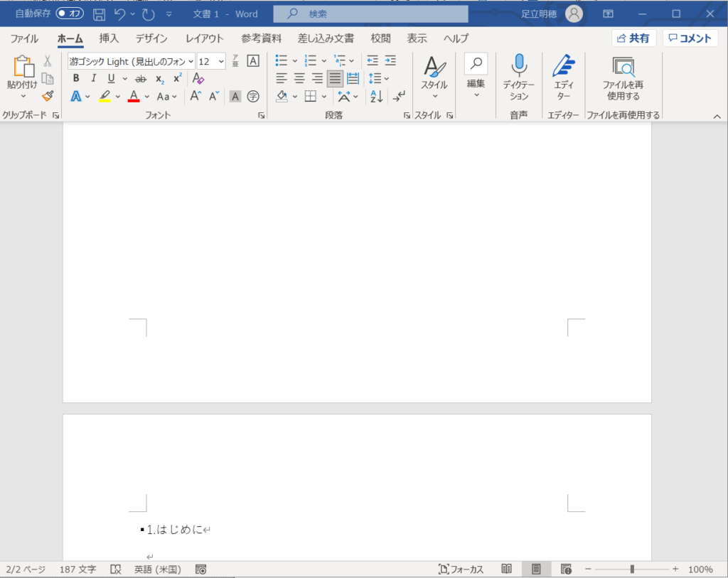The height and width of the screenshot is (578, 728).
Task: Open the Editor pen icon
Action: (x=563, y=66)
